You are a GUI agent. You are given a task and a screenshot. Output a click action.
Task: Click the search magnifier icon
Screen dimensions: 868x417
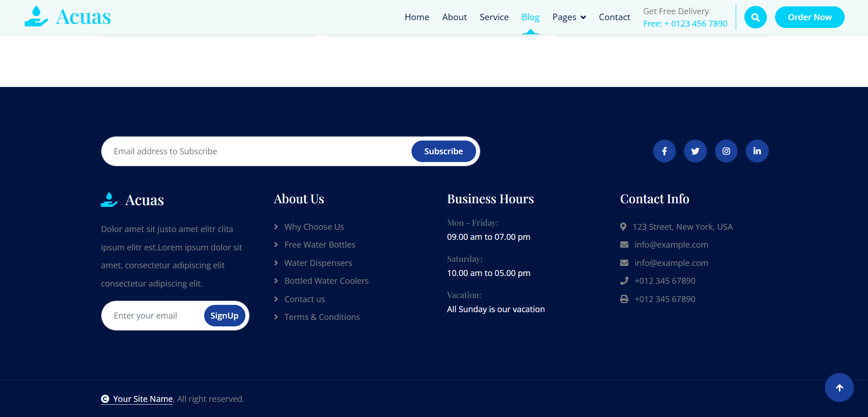755,17
